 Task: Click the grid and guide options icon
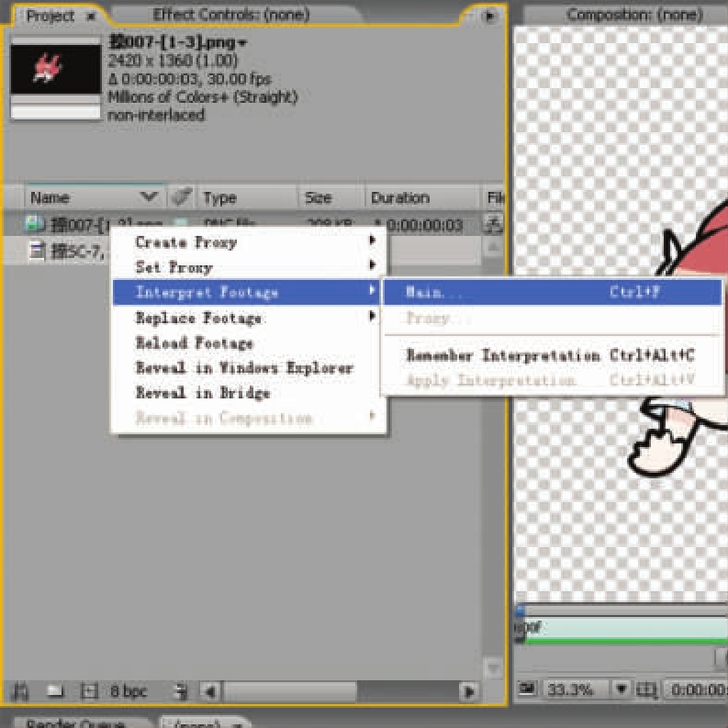pyautogui.click(x=646, y=689)
